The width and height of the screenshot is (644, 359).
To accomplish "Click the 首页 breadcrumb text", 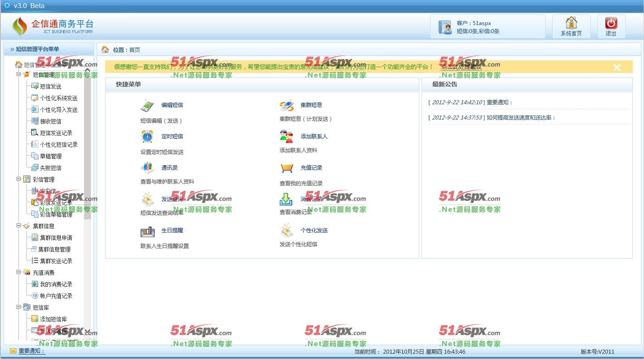I will pos(135,50).
